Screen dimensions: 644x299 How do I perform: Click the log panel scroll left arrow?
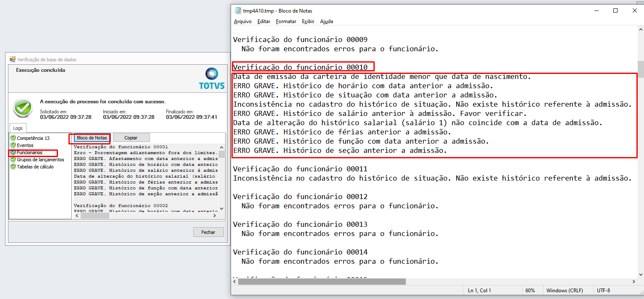coord(76,215)
